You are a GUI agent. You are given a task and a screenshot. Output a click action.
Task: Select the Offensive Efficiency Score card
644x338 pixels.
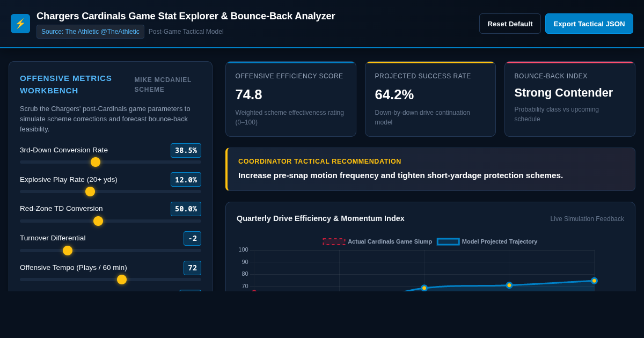pos(291,99)
